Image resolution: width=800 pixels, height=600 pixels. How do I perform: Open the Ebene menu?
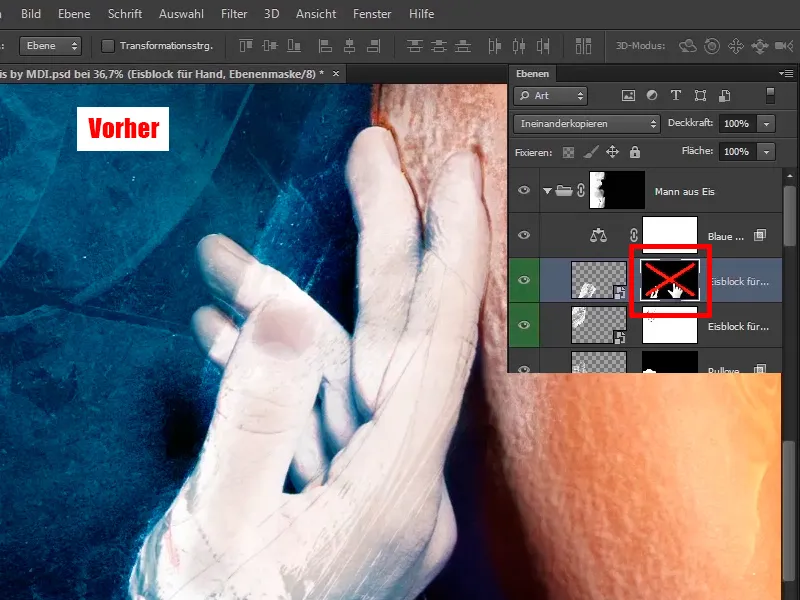pyautogui.click(x=74, y=14)
